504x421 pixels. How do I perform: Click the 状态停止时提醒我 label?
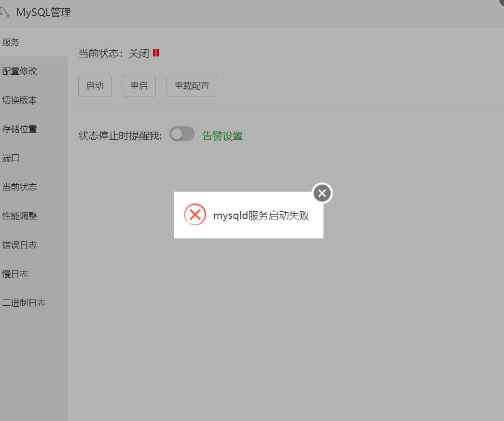coord(120,136)
